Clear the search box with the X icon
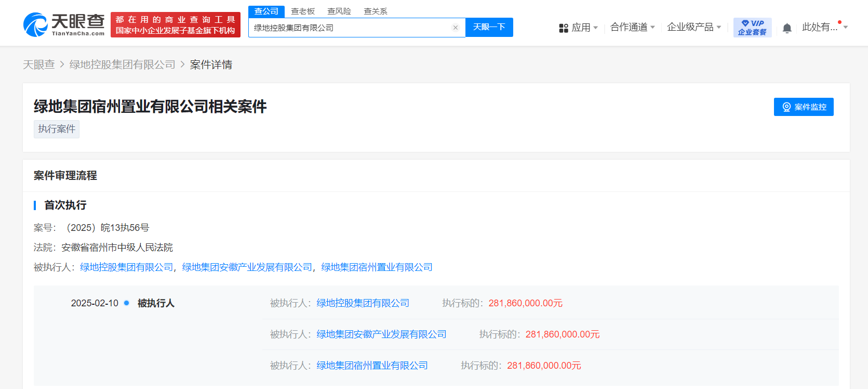868x389 pixels. [x=456, y=28]
